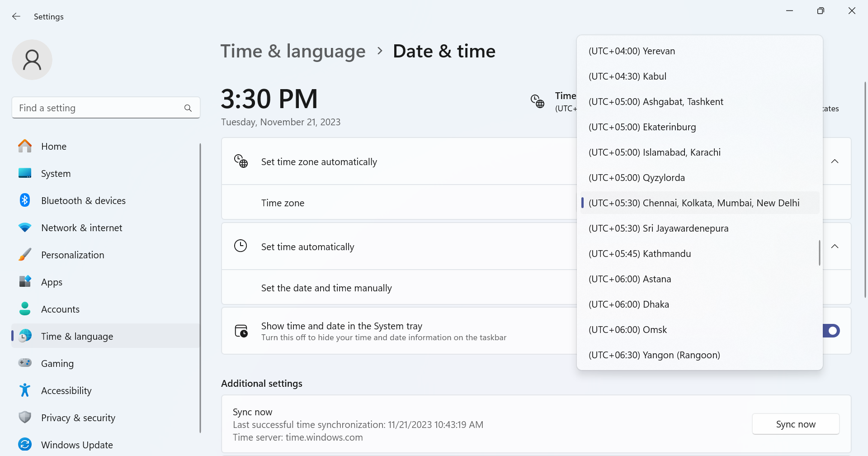Click the Network & internet wifi icon
868x456 pixels.
[25, 228]
